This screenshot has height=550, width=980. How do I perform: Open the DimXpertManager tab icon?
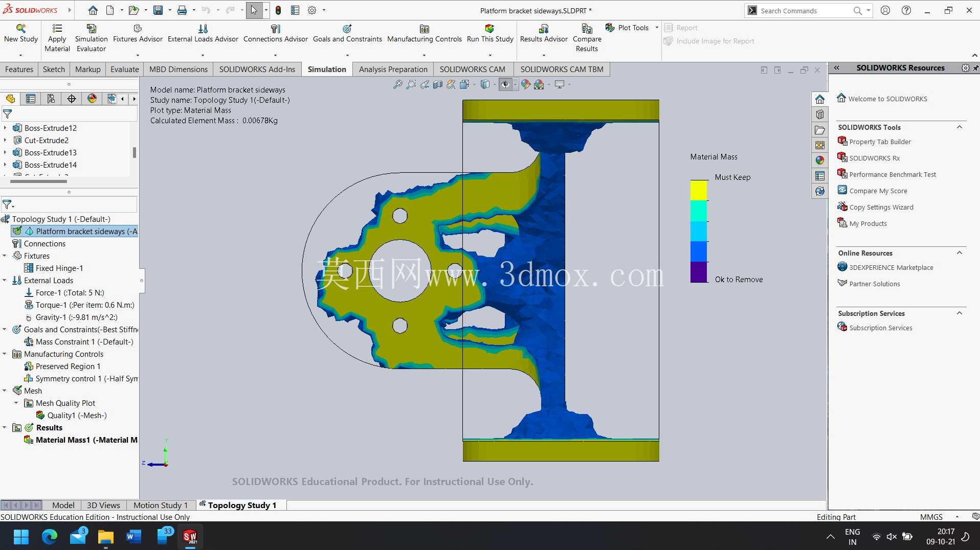tap(72, 99)
